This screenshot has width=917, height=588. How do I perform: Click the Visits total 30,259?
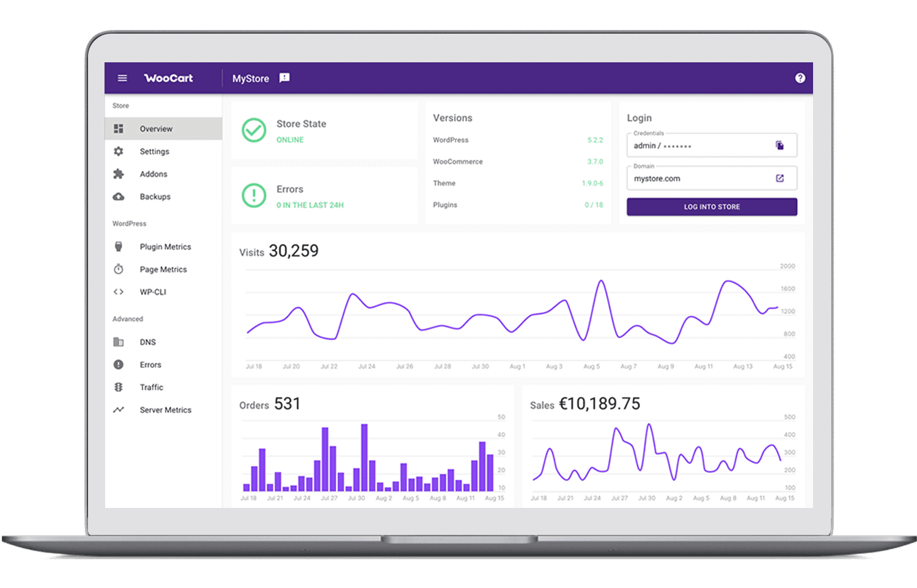[293, 251]
